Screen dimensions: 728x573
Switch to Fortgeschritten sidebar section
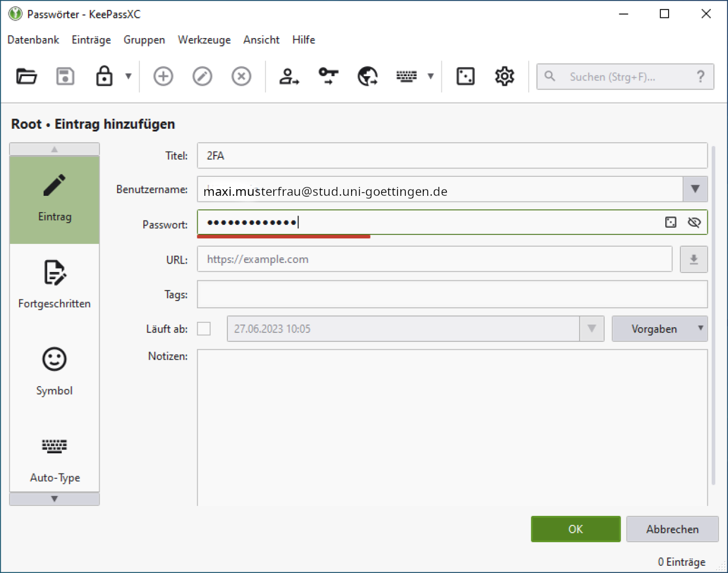[54, 285]
